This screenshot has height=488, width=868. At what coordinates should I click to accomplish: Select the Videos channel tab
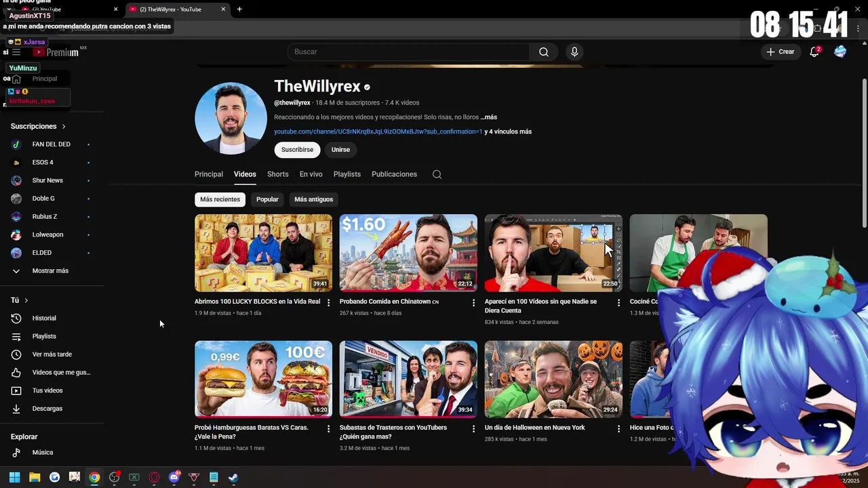coord(245,174)
